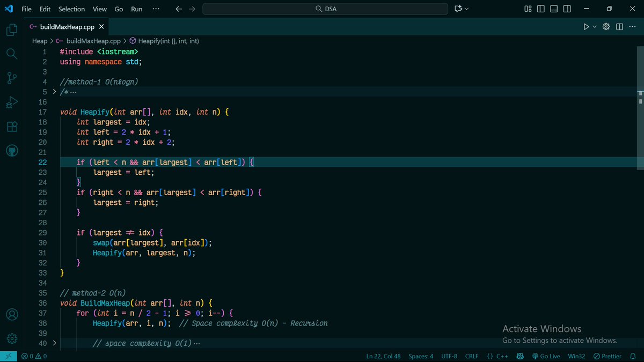The width and height of the screenshot is (644, 362).
Task: Open the notifications bell
Action: pyautogui.click(x=634, y=356)
